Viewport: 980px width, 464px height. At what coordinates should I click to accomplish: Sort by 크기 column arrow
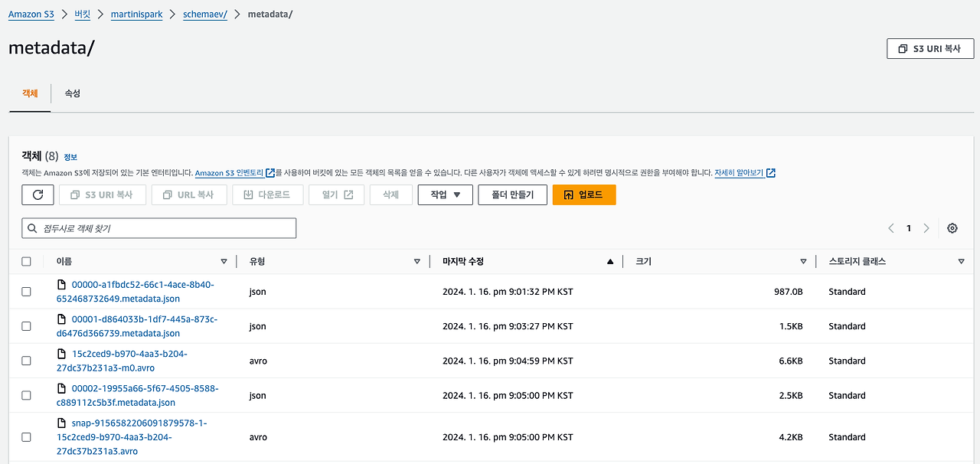click(x=803, y=262)
